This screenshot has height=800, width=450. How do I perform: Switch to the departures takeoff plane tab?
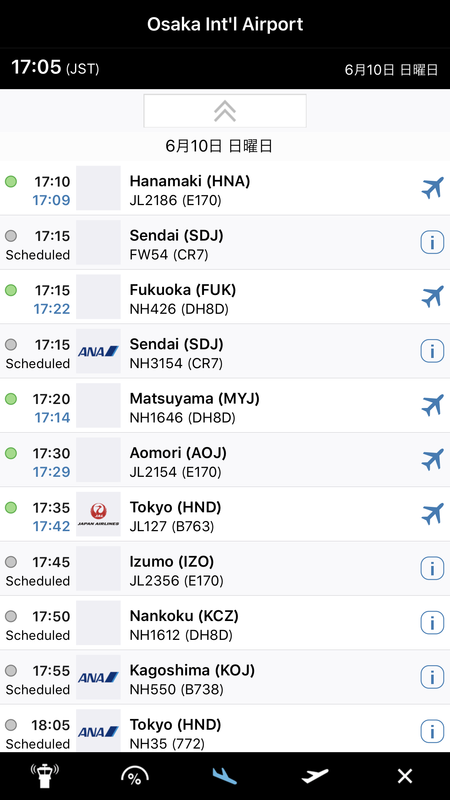coord(315,776)
